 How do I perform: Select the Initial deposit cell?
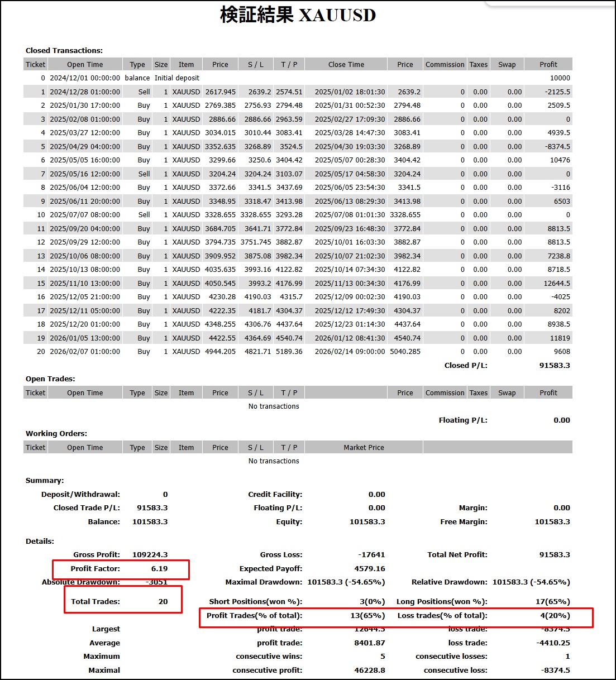pos(176,78)
